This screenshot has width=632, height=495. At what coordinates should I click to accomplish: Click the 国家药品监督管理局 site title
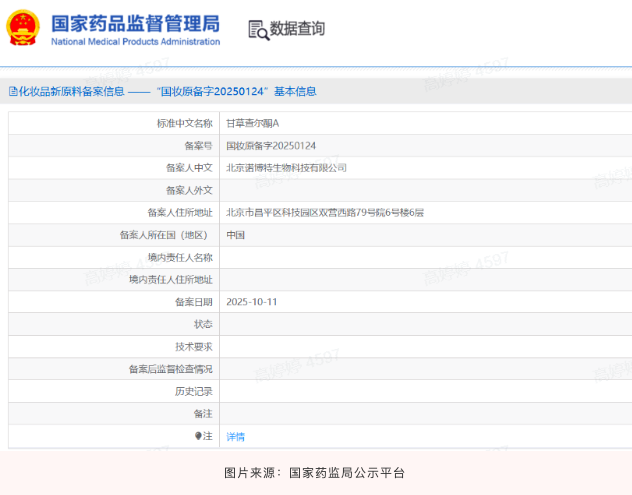click(x=134, y=23)
